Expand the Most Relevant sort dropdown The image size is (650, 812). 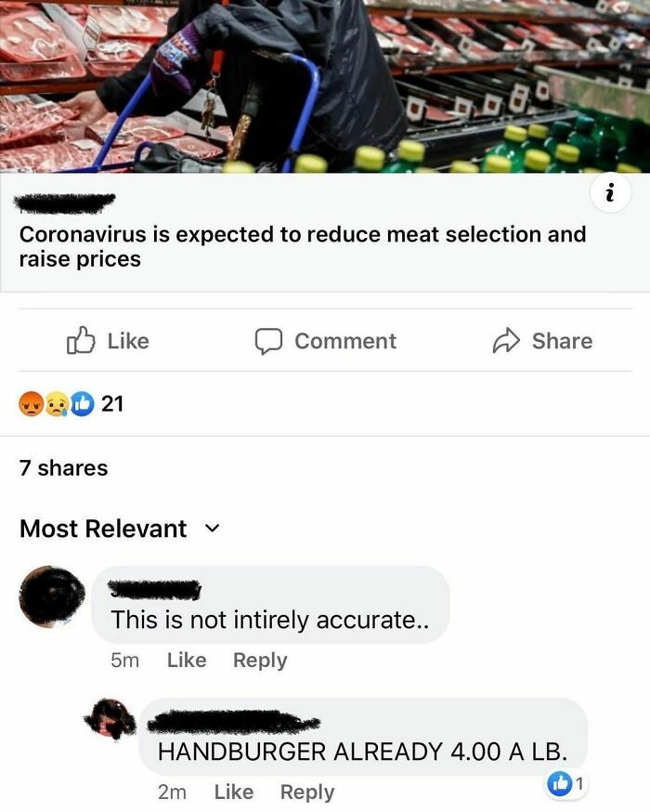[x=213, y=529]
